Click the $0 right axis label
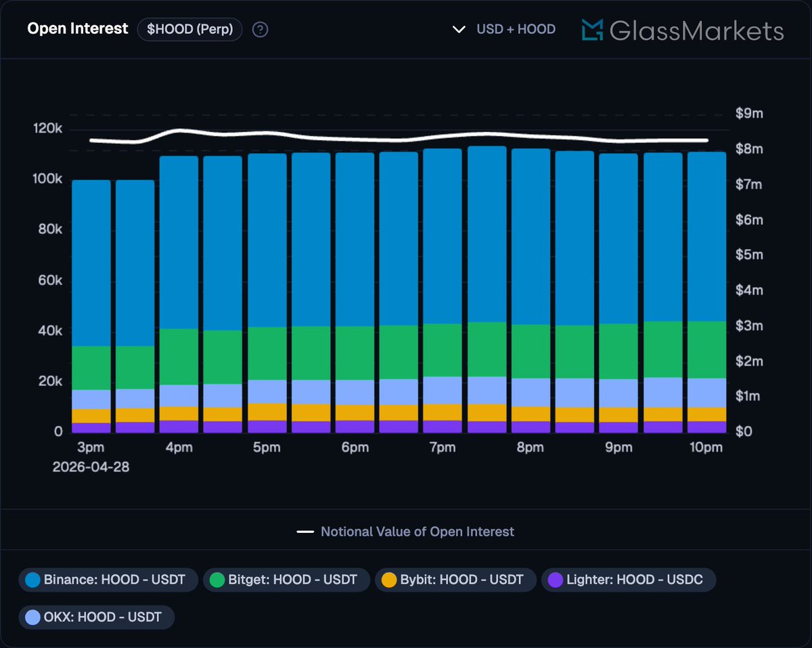The height and width of the screenshot is (648, 812). pos(744,431)
